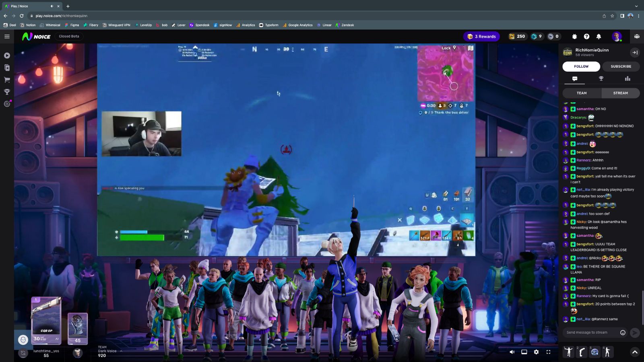Toggle theater mode on the player
This screenshot has height=362, width=644.
[524, 352]
